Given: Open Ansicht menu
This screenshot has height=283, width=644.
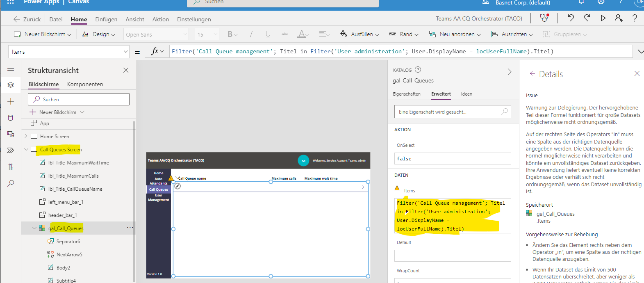Looking at the screenshot, I should [x=135, y=19].
